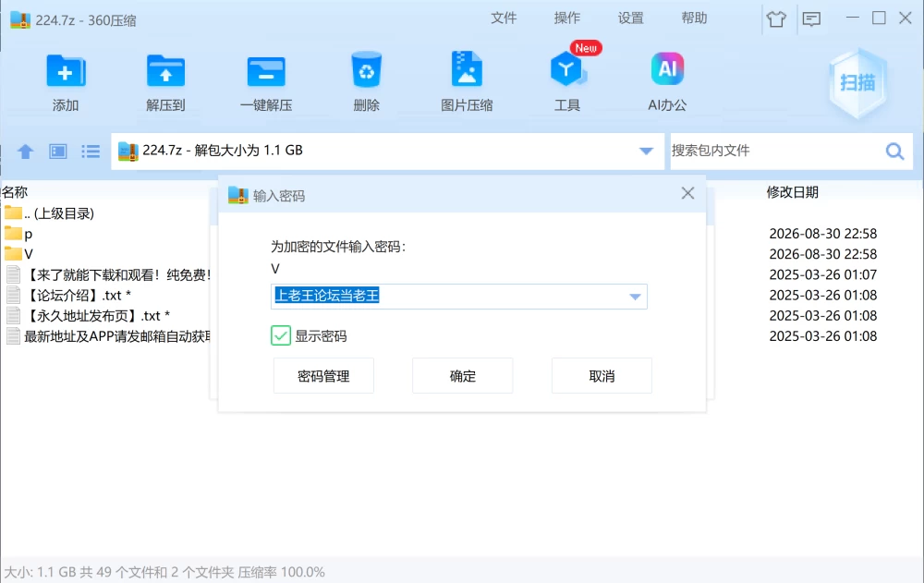Click the 扫描 scan hexagon button
The height and width of the screenshot is (583, 924).
pos(857,82)
